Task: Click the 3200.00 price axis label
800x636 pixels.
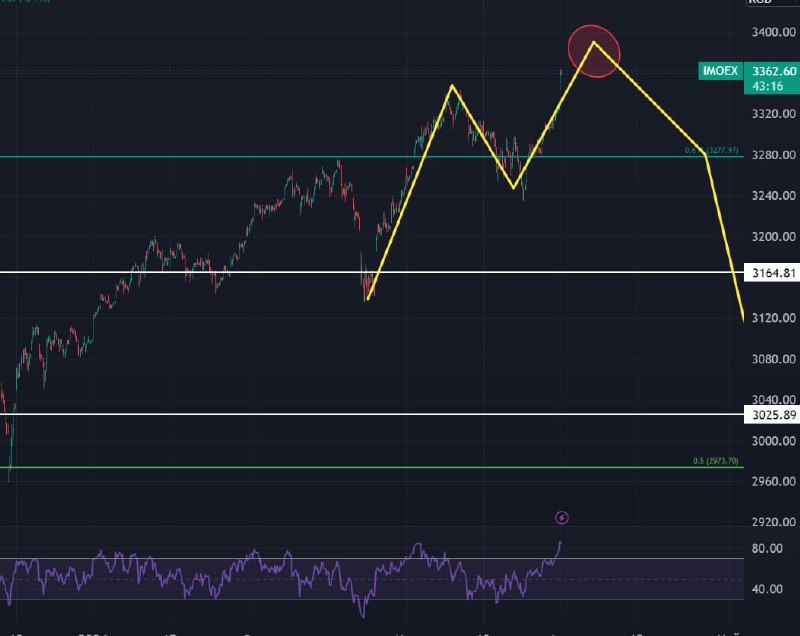Action: coord(773,237)
